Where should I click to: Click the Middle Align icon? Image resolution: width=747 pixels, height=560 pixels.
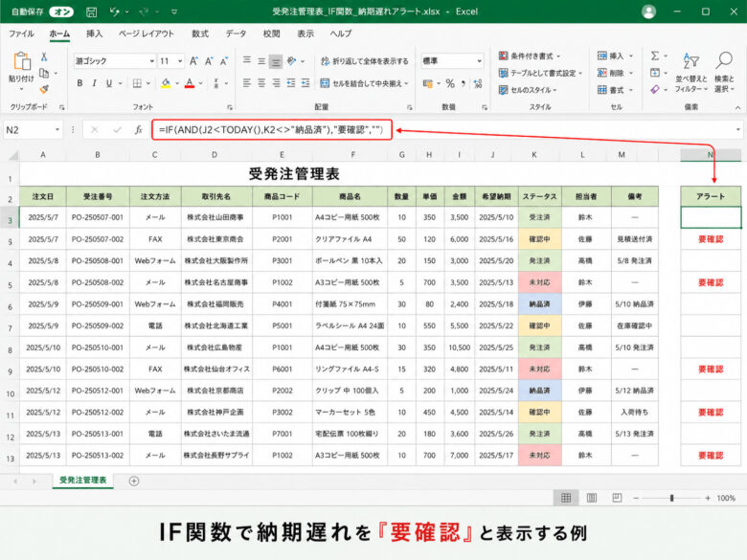(261, 61)
